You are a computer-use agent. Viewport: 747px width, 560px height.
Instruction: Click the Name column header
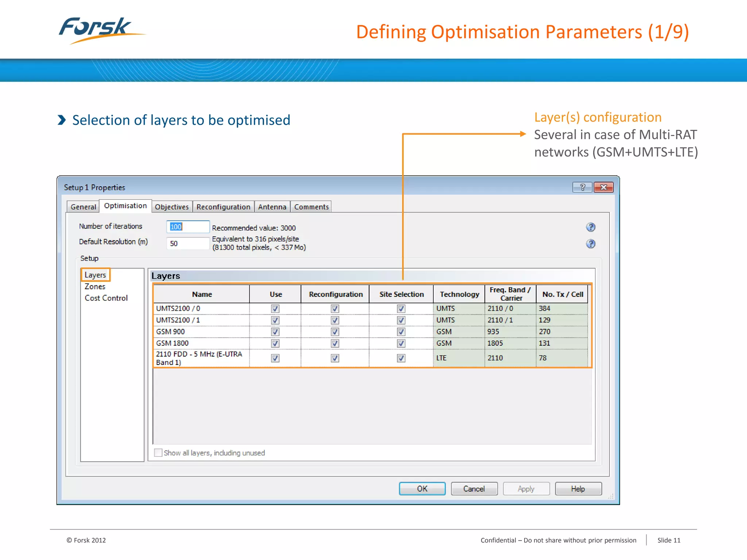202,294
